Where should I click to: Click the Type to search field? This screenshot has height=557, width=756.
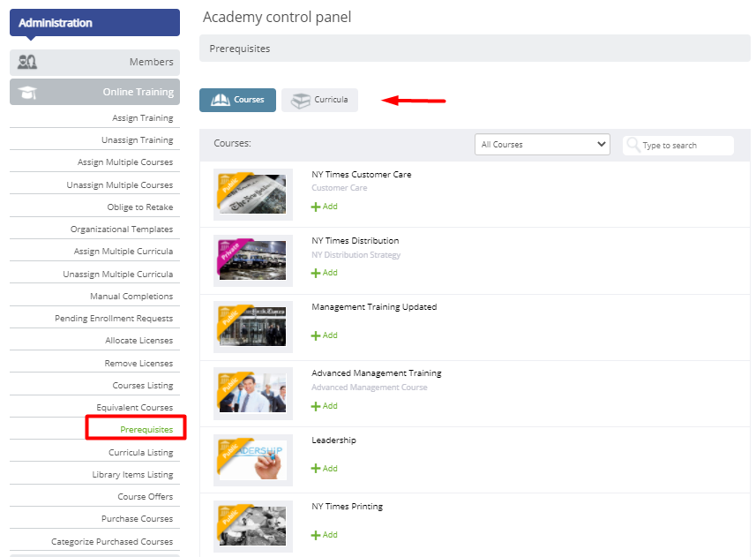(x=677, y=145)
